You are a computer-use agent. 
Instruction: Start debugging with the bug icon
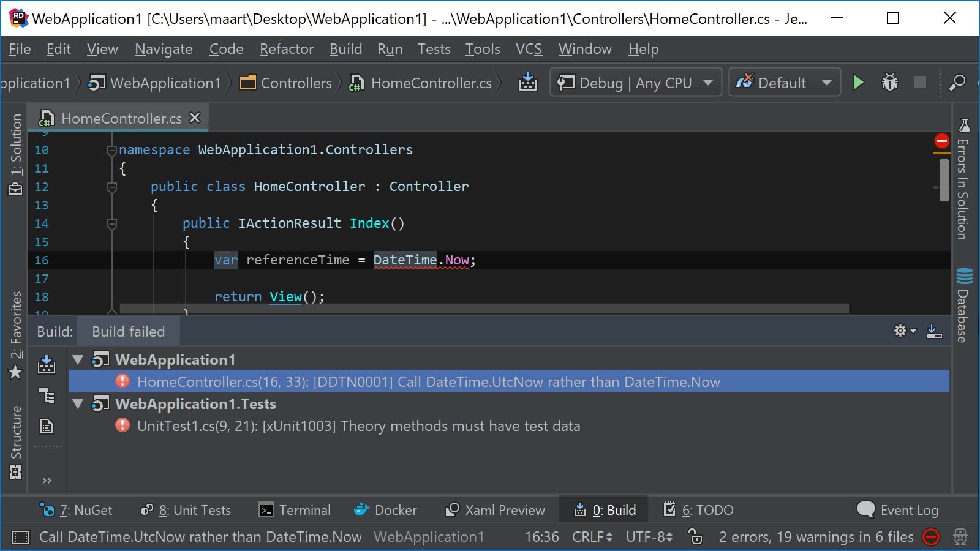click(x=889, y=82)
